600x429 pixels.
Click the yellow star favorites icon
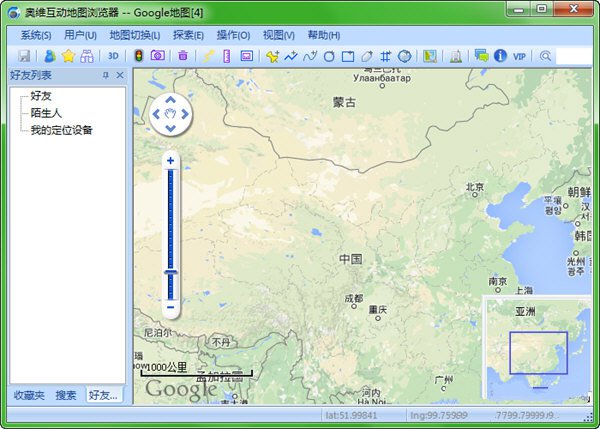tap(68, 56)
